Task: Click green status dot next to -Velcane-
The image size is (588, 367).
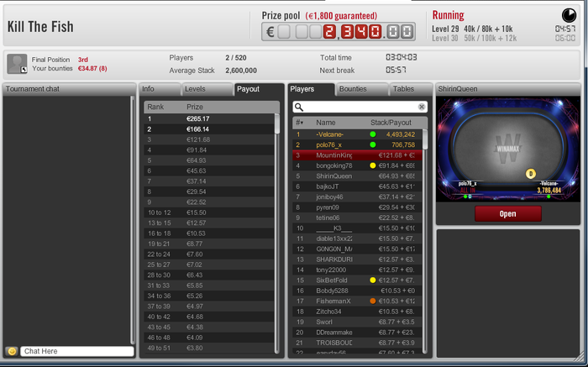Action: point(373,134)
